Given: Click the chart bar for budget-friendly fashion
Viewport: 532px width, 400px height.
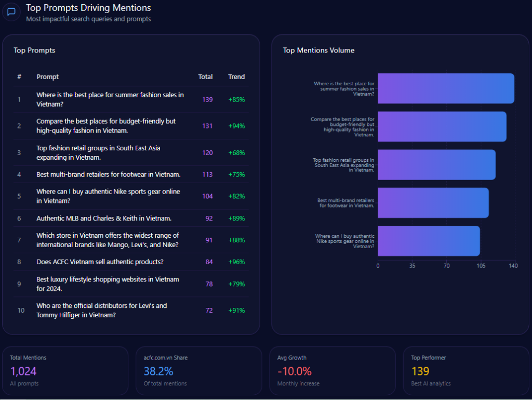Looking at the screenshot, I should pos(441,126).
